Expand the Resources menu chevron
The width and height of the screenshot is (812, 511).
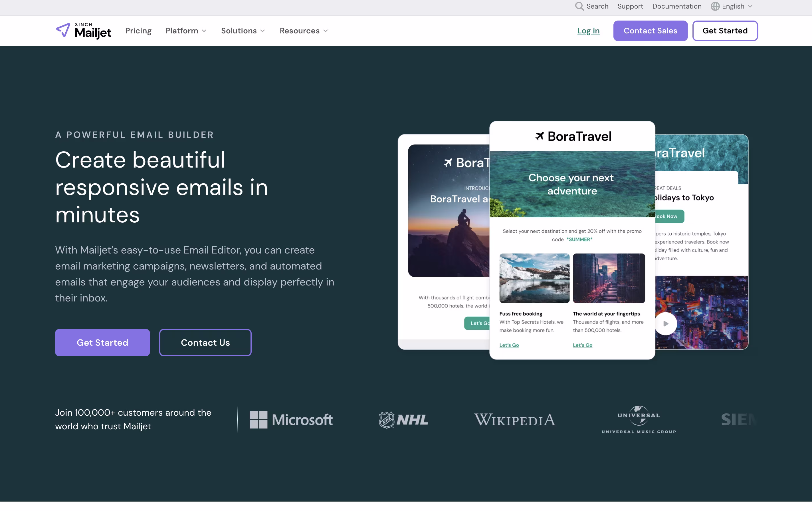326,31
